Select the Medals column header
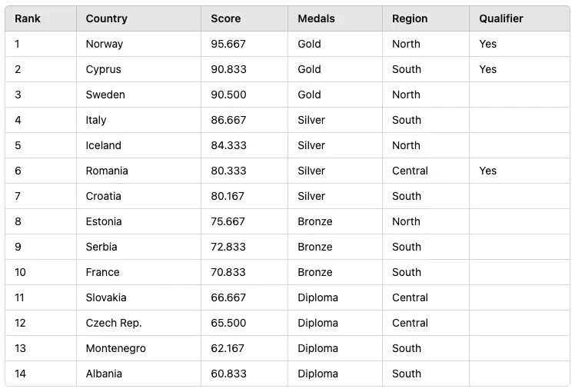This screenshot has height=392, width=575. (317, 18)
